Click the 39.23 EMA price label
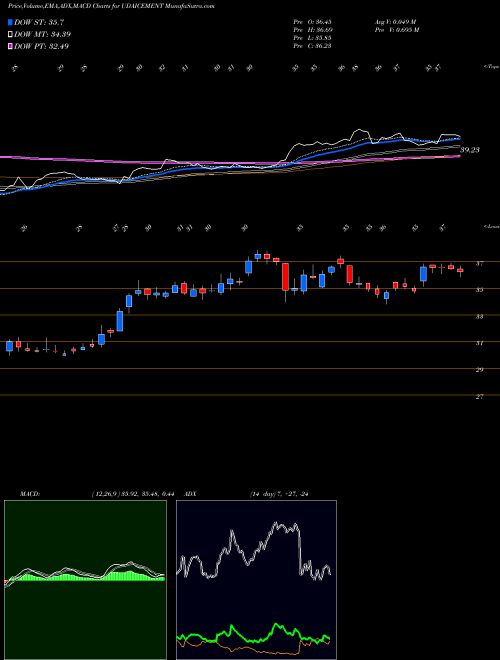This screenshot has height=660, width=500. [x=470, y=149]
